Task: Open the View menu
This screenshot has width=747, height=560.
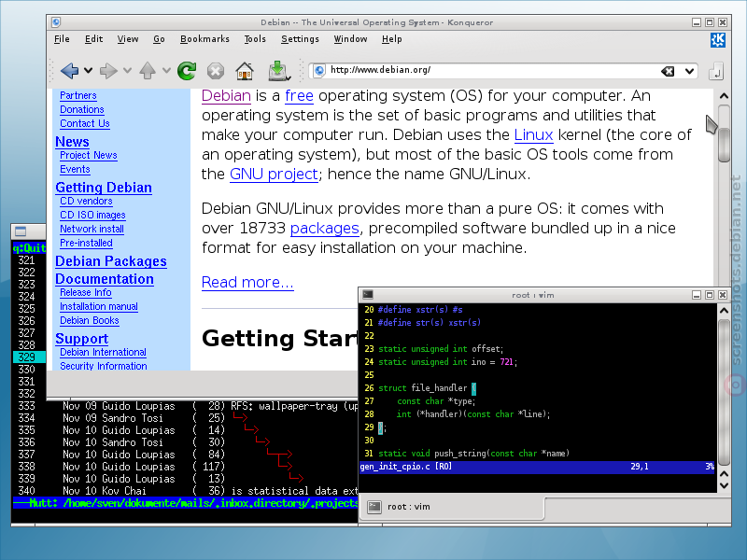Action: (x=128, y=39)
